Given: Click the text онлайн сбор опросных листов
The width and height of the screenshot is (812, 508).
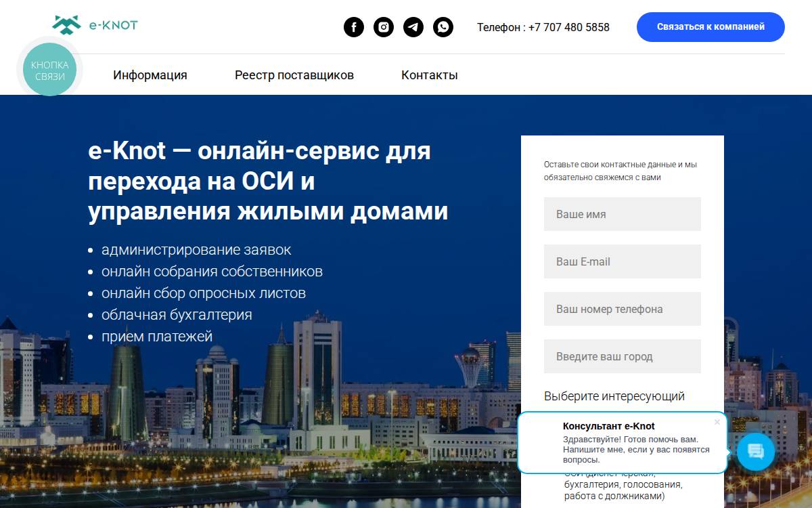Looking at the screenshot, I should (x=204, y=293).
